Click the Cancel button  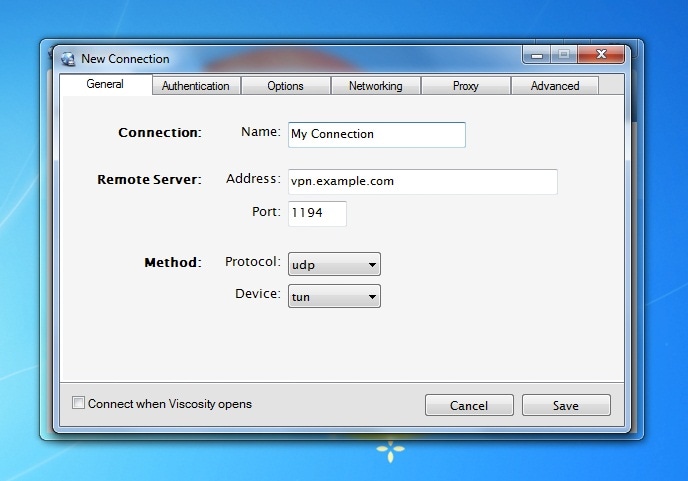point(469,405)
